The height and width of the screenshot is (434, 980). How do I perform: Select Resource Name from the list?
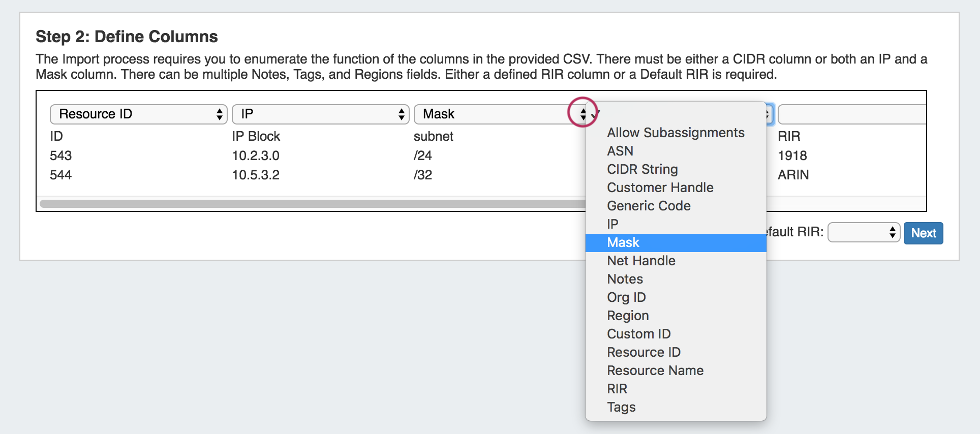point(655,370)
